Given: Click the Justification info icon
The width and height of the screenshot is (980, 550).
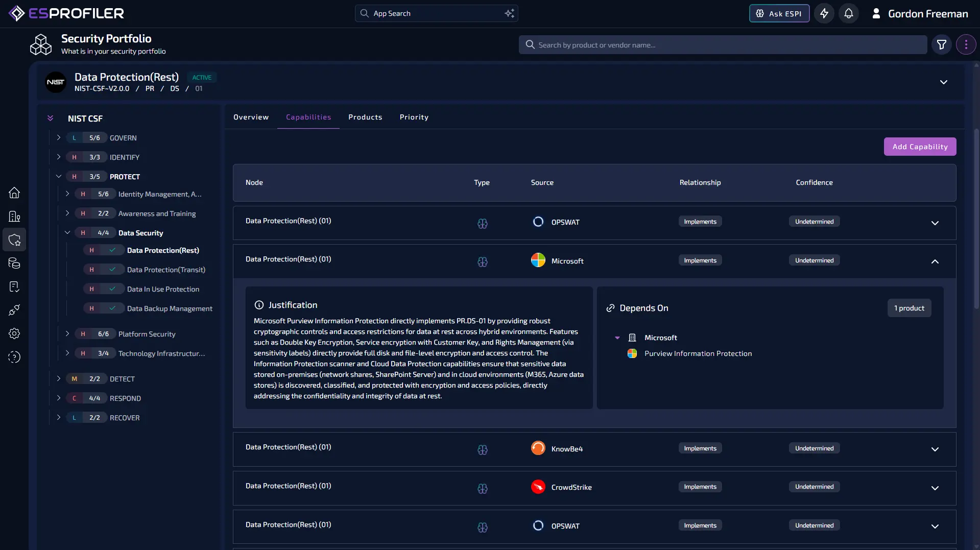Looking at the screenshot, I should coord(259,305).
